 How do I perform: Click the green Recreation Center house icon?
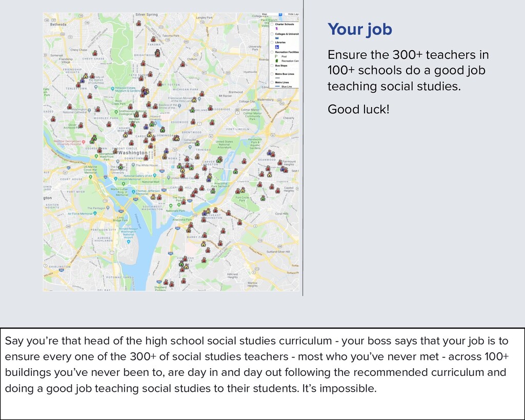pos(276,61)
